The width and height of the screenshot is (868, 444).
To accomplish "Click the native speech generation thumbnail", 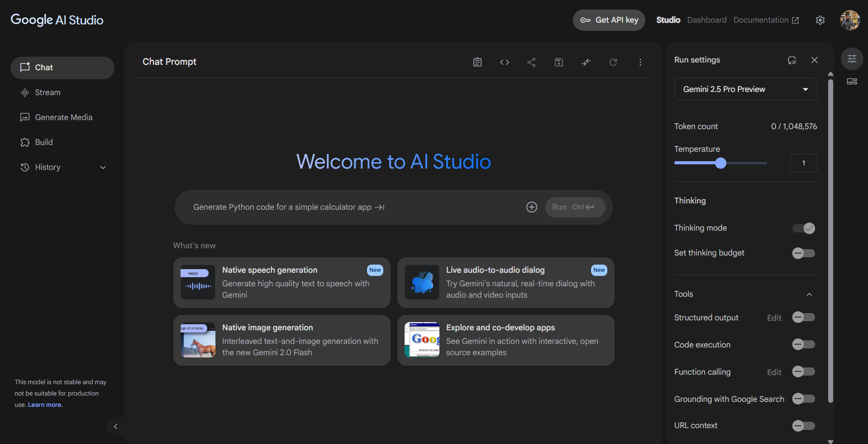I will [x=198, y=282].
